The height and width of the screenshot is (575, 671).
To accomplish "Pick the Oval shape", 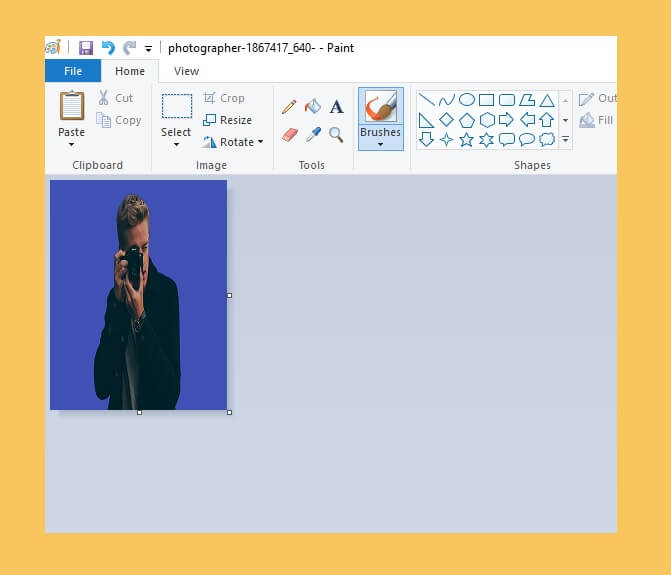I will [x=467, y=100].
